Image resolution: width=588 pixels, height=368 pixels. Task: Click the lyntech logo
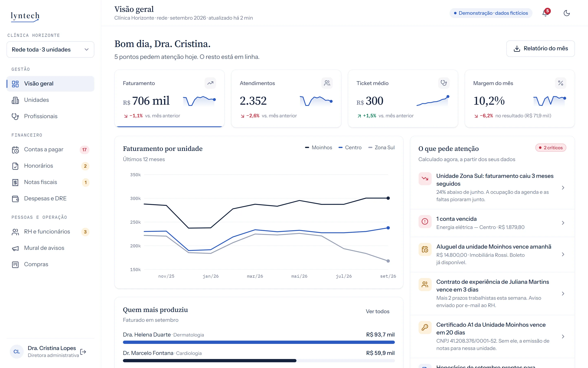tap(25, 17)
